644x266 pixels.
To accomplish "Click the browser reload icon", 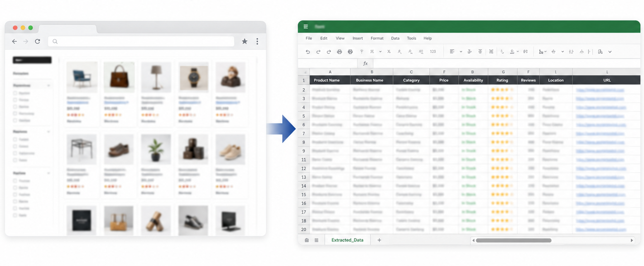I will pyautogui.click(x=38, y=41).
